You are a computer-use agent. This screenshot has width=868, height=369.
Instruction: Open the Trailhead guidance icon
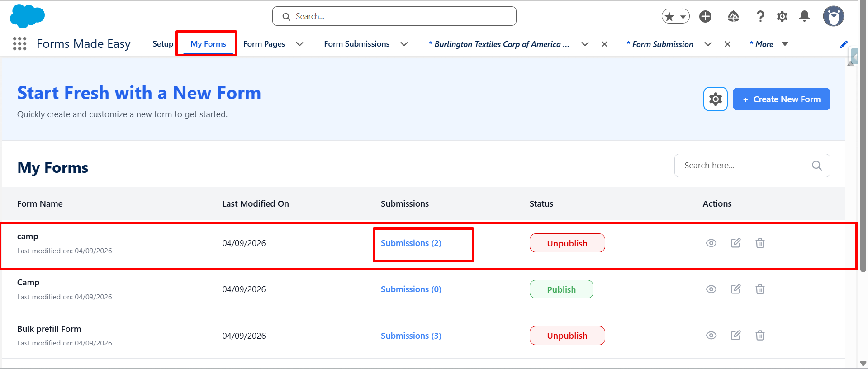pos(733,17)
